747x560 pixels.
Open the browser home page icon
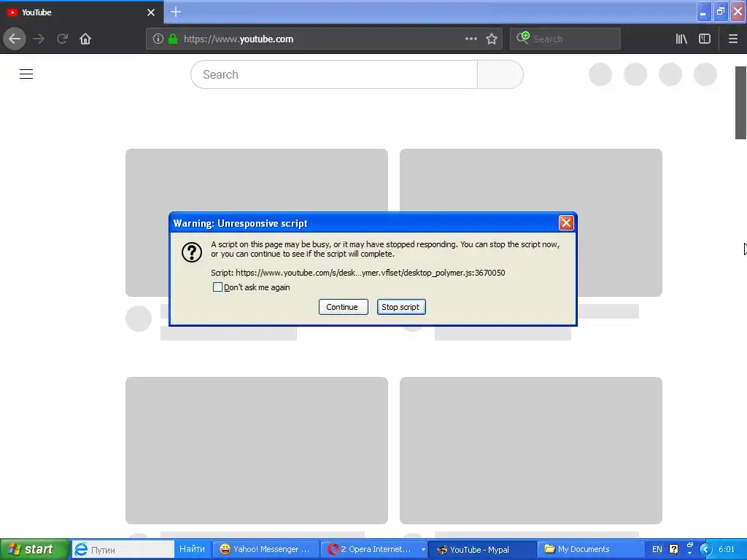pyautogui.click(x=85, y=39)
